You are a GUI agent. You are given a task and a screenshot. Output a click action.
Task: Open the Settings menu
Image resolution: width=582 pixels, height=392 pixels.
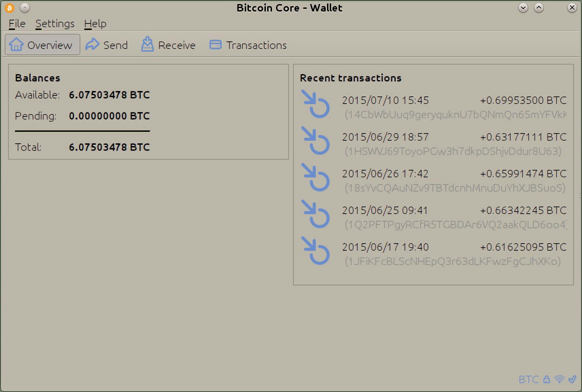(55, 24)
